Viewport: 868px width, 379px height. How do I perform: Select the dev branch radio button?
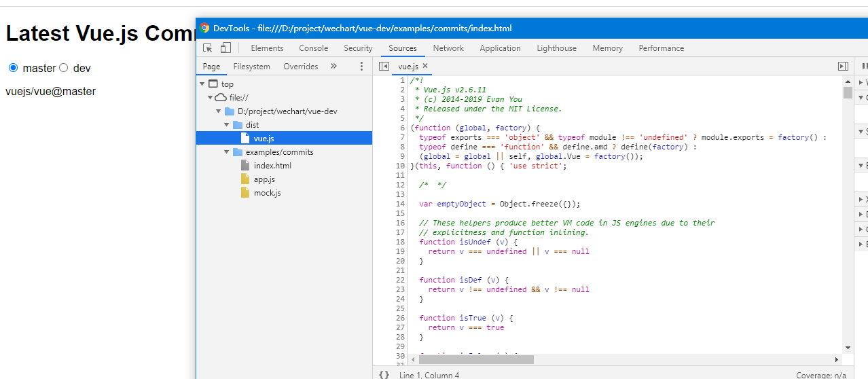point(64,68)
